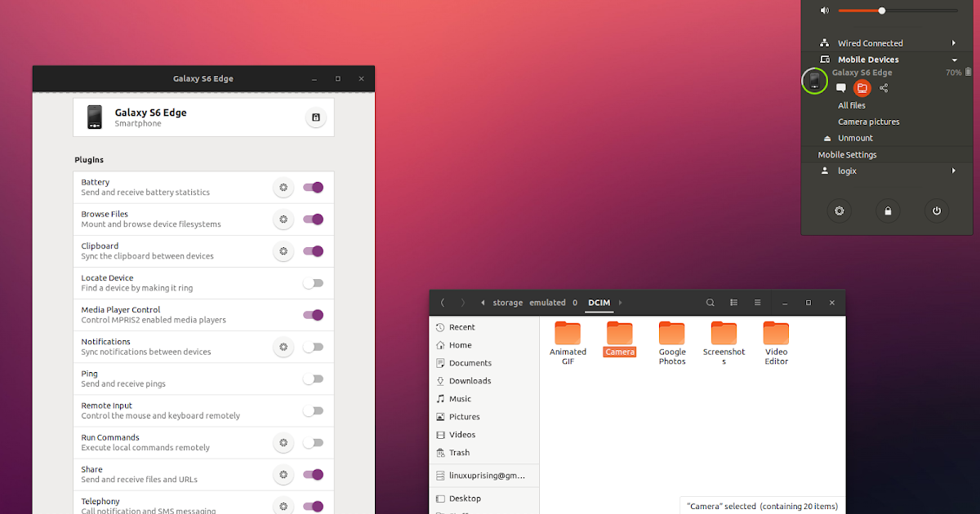Viewport: 980px width, 514px height.
Task: Enable the Locate Device plugin
Action: (314, 282)
